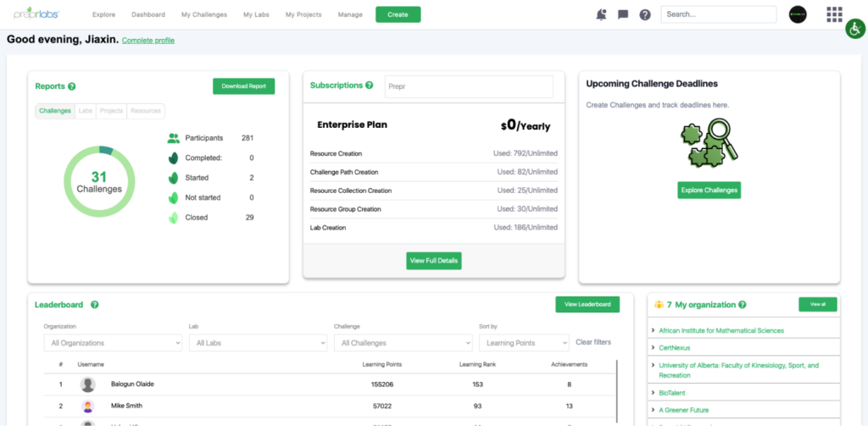
Task: Click View all in My organization
Action: point(818,304)
